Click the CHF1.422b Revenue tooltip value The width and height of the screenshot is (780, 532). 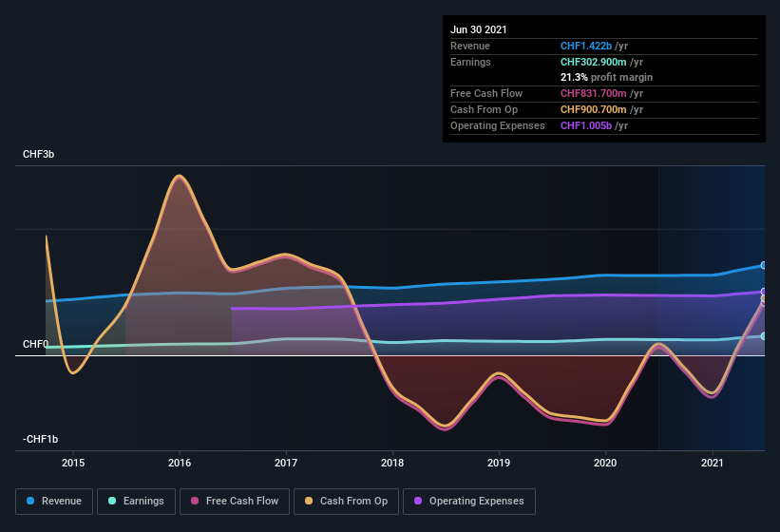585,46
